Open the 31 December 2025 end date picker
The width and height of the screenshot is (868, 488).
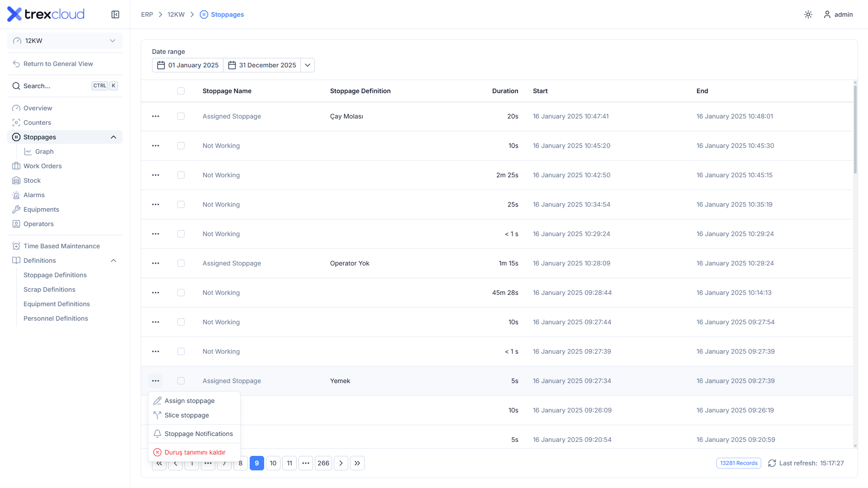tap(262, 65)
